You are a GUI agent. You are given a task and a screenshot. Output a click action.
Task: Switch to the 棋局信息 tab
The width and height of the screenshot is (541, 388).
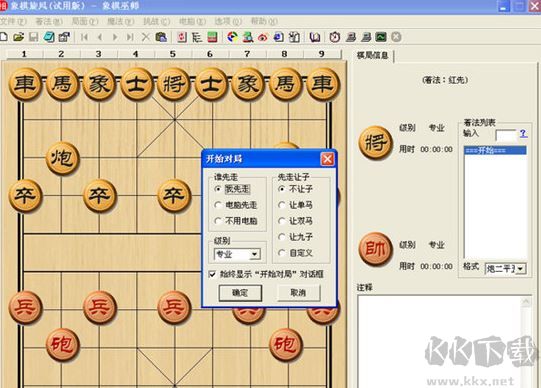point(373,55)
